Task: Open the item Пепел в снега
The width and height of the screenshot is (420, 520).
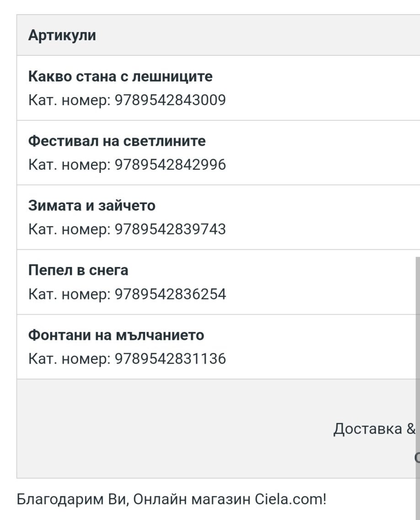Action: 78,270
